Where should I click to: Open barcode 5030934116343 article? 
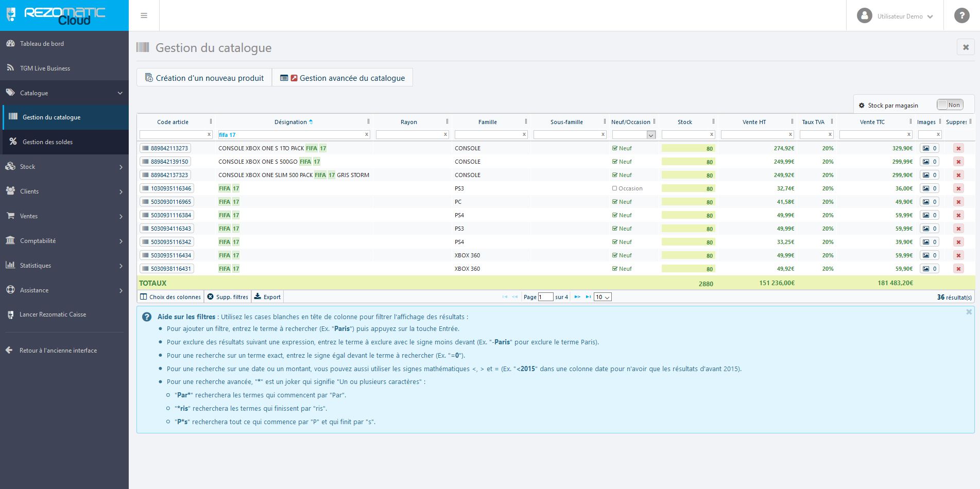point(167,229)
